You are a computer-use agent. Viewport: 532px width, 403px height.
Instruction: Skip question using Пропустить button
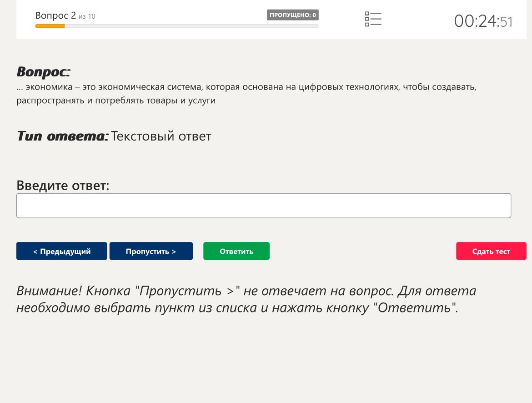pyautogui.click(x=151, y=251)
